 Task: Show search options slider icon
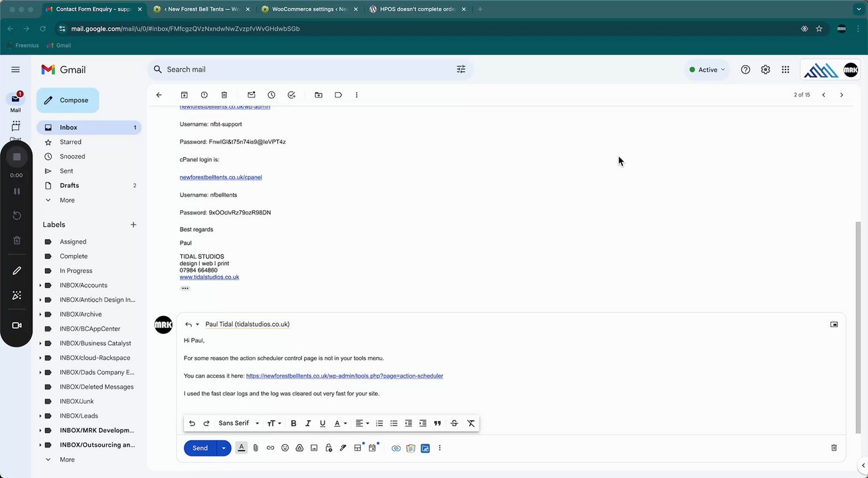pos(461,69)
